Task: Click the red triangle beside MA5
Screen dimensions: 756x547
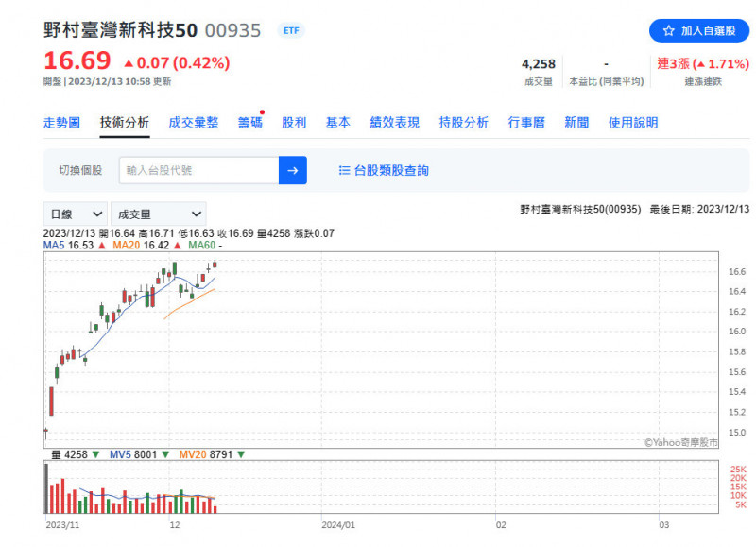Action: coord(101,246)
